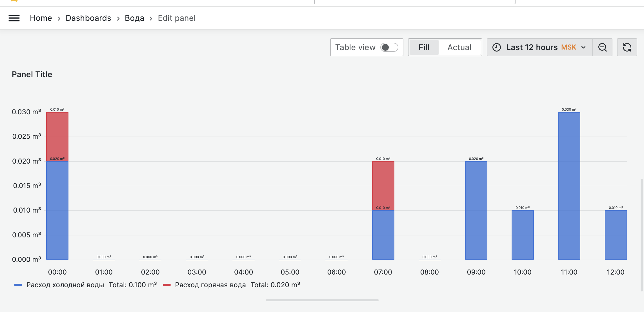
Task: Open the hamburger navigation menu
Action: coord(14,18)
